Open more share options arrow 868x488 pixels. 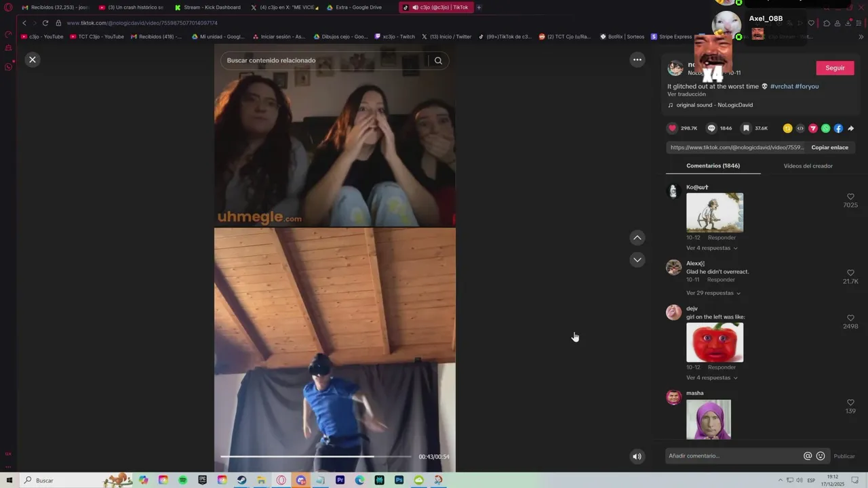pos(851,128)
